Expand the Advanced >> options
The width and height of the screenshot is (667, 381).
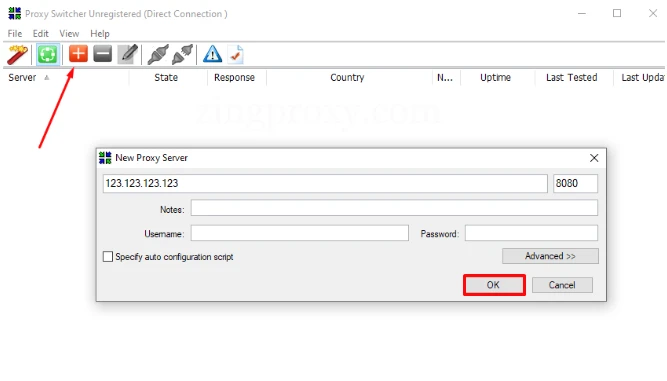[x=550, y=256]
